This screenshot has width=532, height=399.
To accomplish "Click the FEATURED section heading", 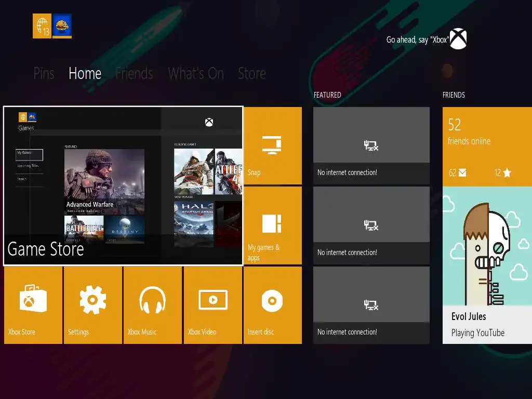I will [327, 95].
